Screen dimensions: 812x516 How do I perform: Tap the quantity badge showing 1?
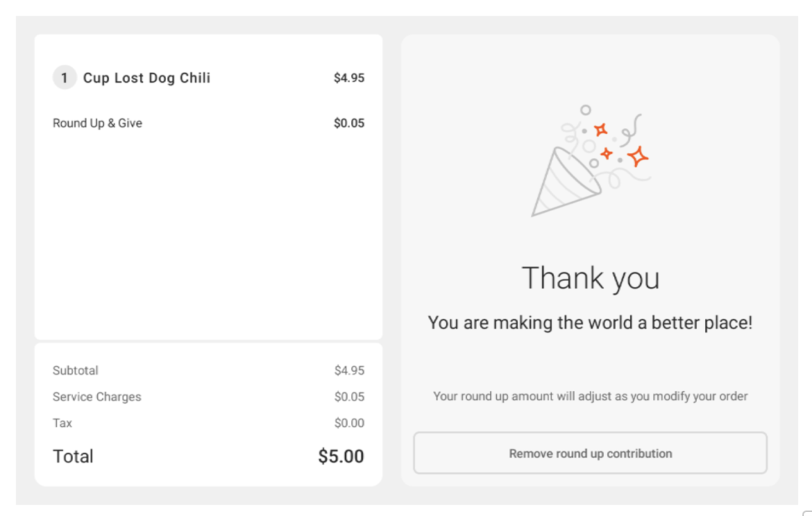coord(65,78)
